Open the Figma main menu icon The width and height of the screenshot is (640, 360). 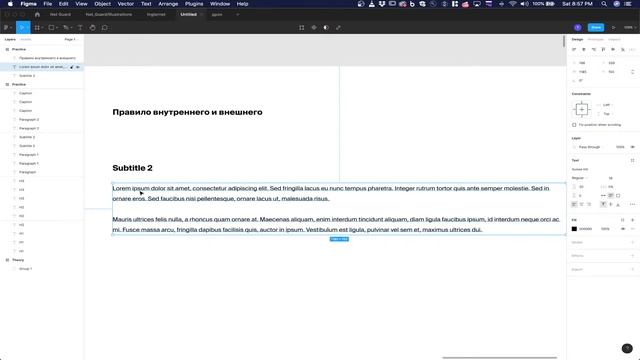pyautogui.click(x=7, y=27)
